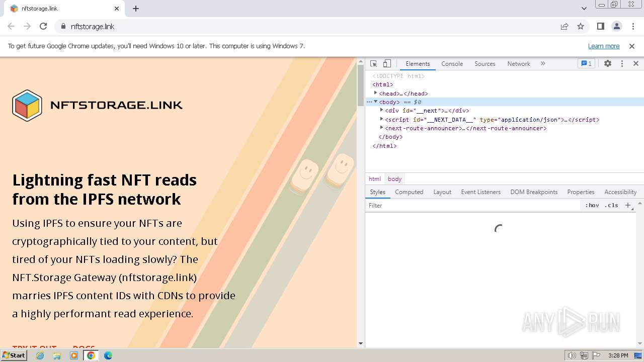Close the DevTools panel
The height and width of the screenshot is (362, 644).
point(636,63)
